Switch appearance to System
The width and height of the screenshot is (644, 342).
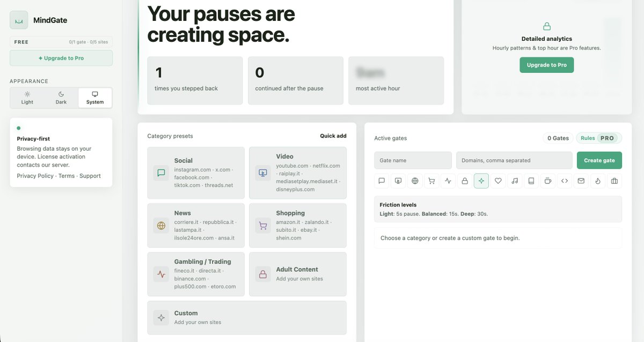pyautogui.click(x=95, y=98)
